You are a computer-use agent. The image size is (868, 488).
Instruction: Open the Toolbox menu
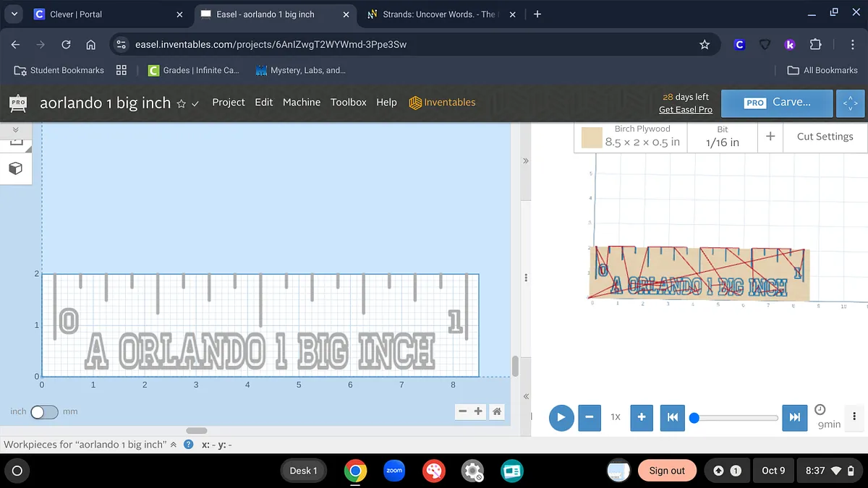[x=349, y=102]
